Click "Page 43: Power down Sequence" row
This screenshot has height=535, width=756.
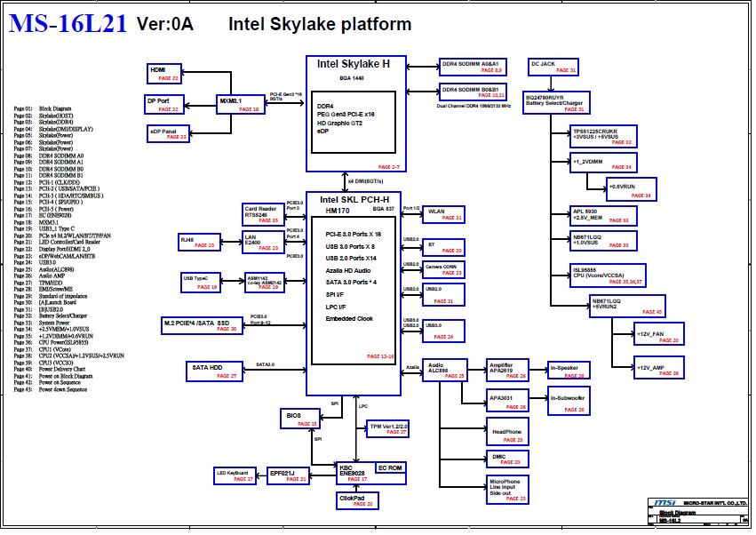click(51, 389)
